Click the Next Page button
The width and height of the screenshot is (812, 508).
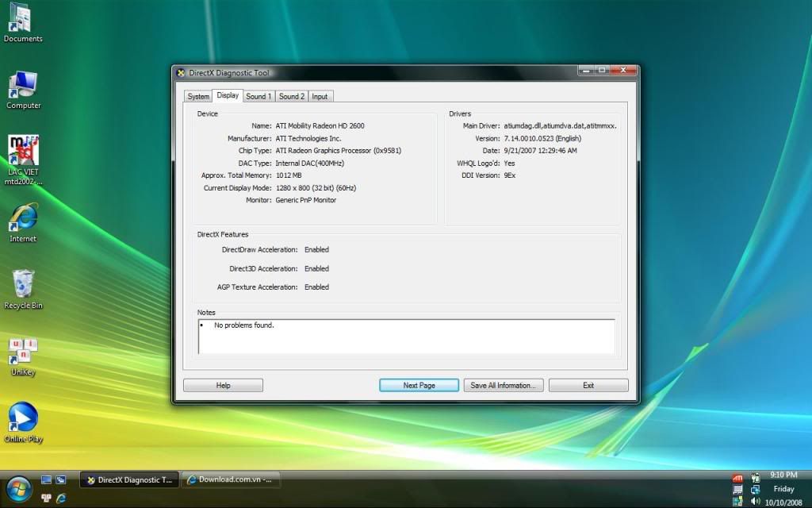tap(419, 385)
